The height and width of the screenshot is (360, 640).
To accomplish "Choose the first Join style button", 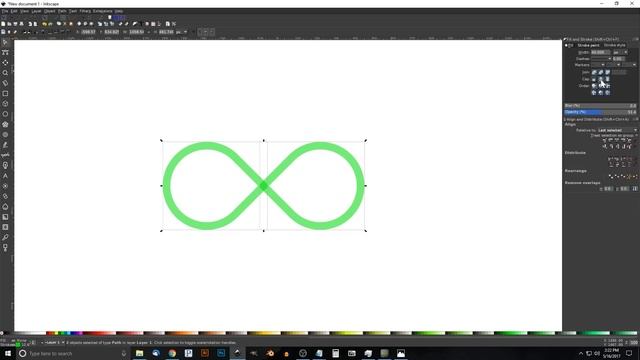I will [x=594, y=72].
